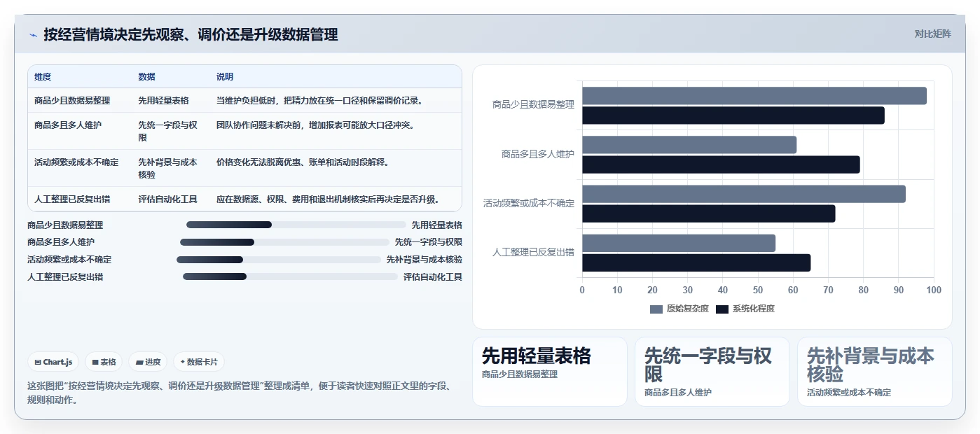
Task: Click 系统化程度 bar for 商品多且多人维护
Action: (x=721, y=164)
